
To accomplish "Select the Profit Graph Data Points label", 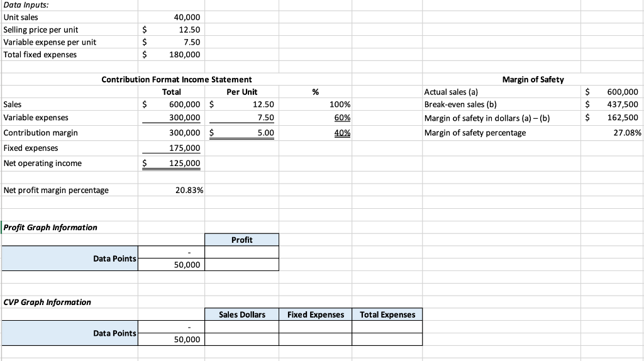I will [114, 258].
